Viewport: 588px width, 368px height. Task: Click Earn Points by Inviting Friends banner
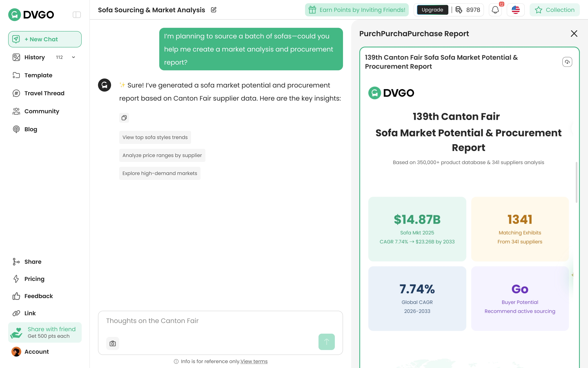pos(357,10)
